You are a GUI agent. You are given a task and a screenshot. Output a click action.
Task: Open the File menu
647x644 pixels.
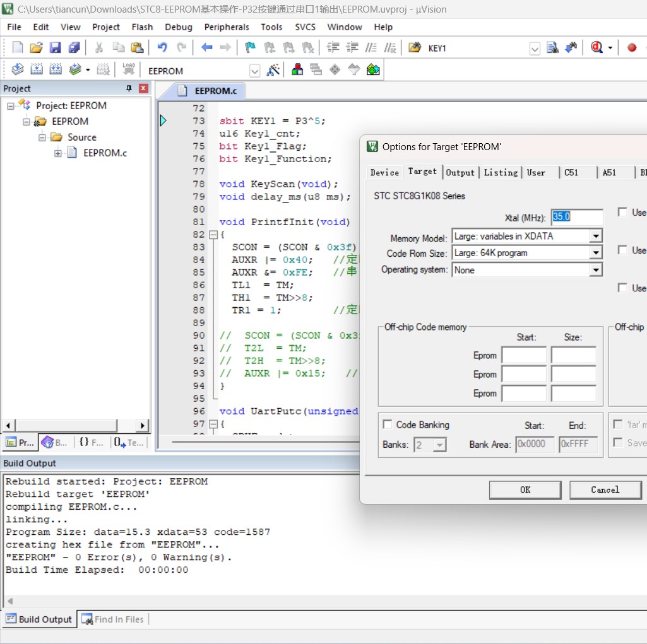14,27
